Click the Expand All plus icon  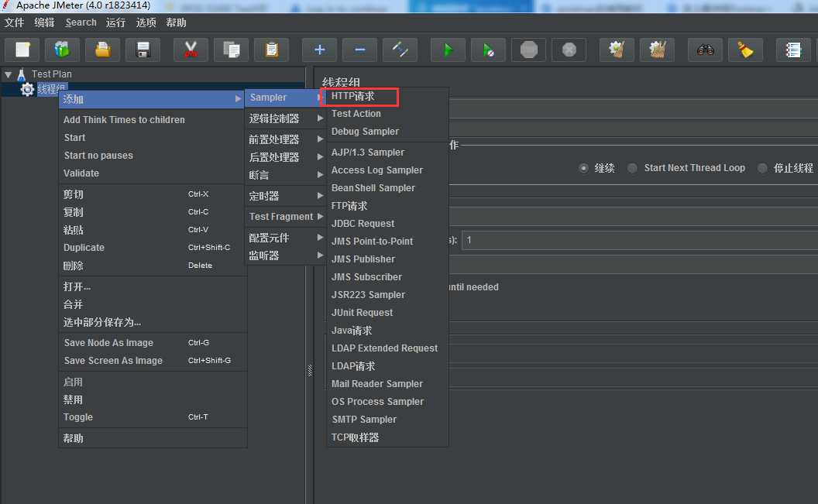click(x=320, y=50)
